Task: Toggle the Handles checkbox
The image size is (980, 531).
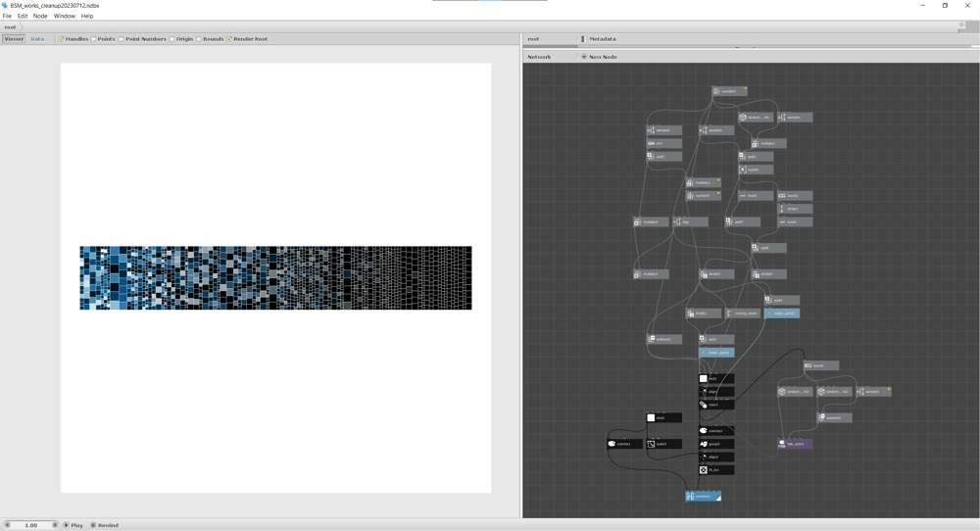Action: pos(62,39)
